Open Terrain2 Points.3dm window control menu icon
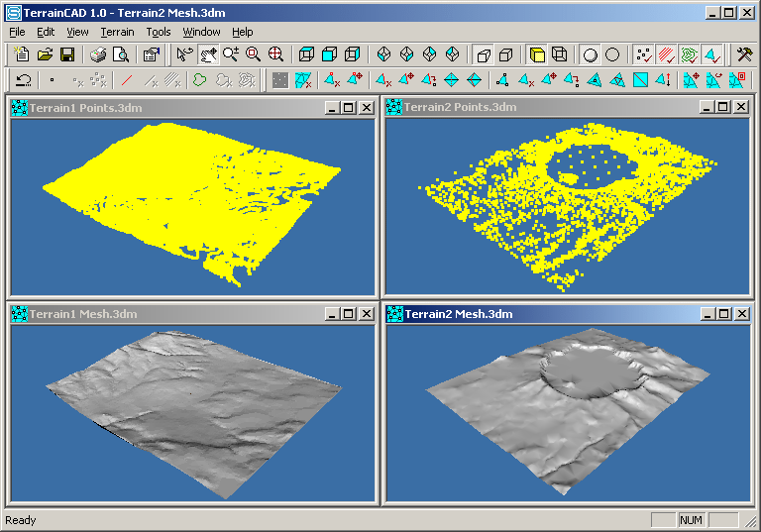Screen dimensions: 761x532 (x=394, y=107)
